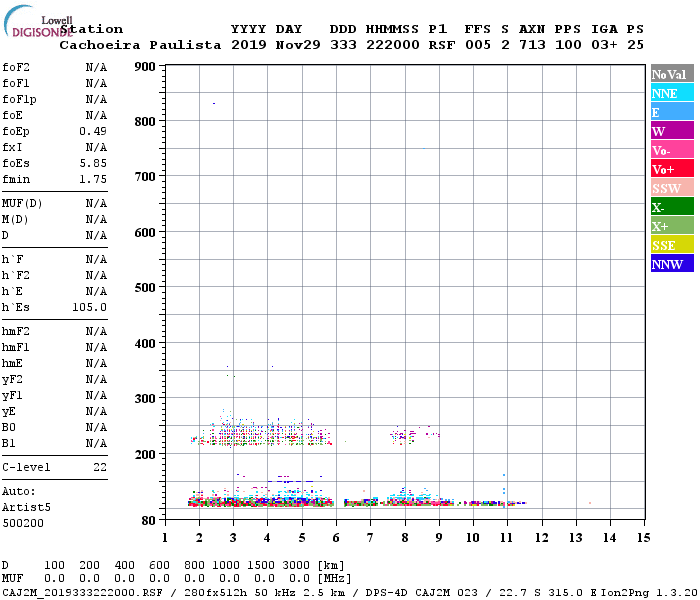Viewport: 700px width, 600px height.
Task: Select the X+ light green legend swatch
Action: click(672, 226)
